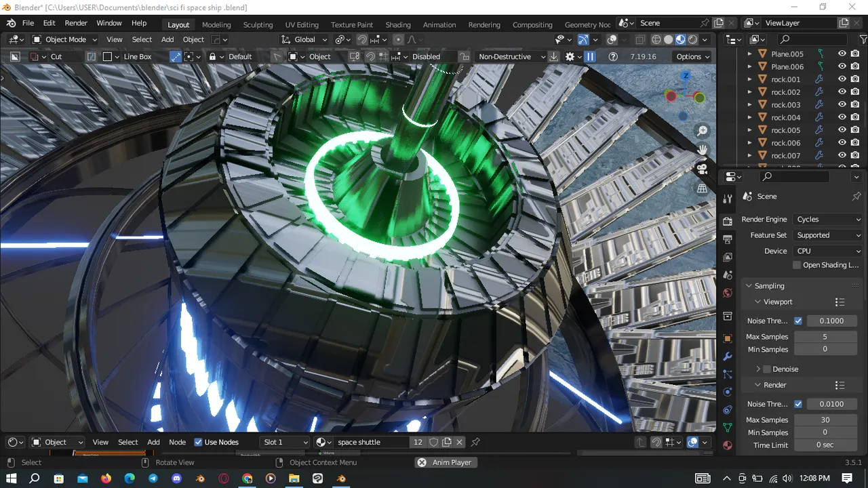Open the Particles properties tab
Viewport: 868px width, 488px height.
pyautogui.click(x=728, y=374)
